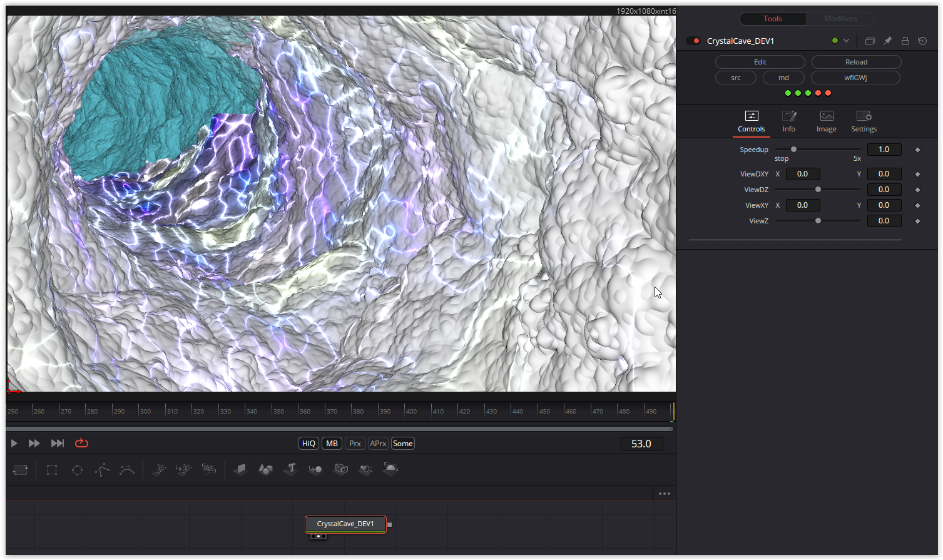Open versions icon in inspector header
Image resolution: width=943 pixels, height=560 pixels.
click(x=870, y=41)
